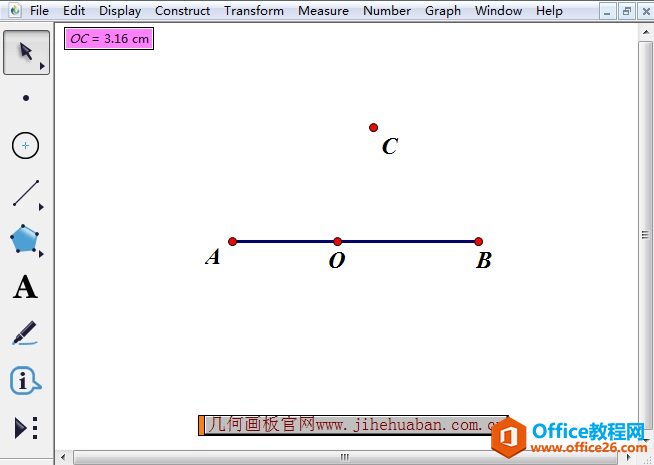Image resolution: width=654 pixels, height=465 pixels.
Task: Select the Compass circle tool
Action: (x=25, y=146)
